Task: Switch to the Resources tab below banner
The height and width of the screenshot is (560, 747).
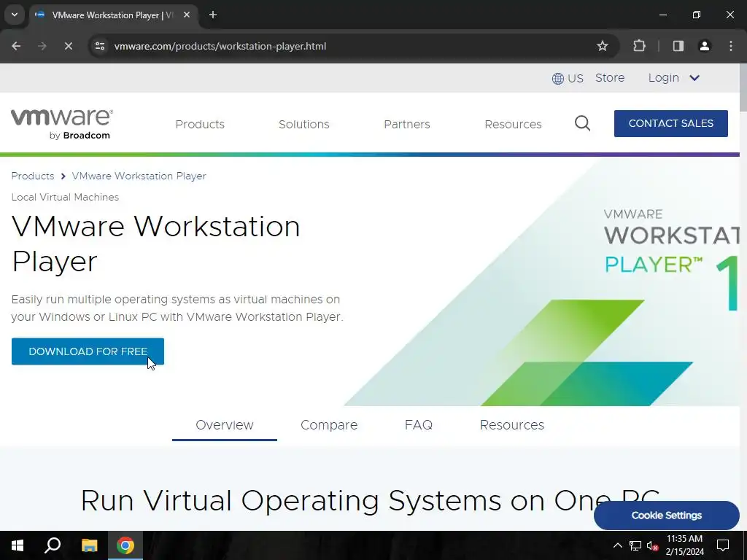Action: coord(511,425)
